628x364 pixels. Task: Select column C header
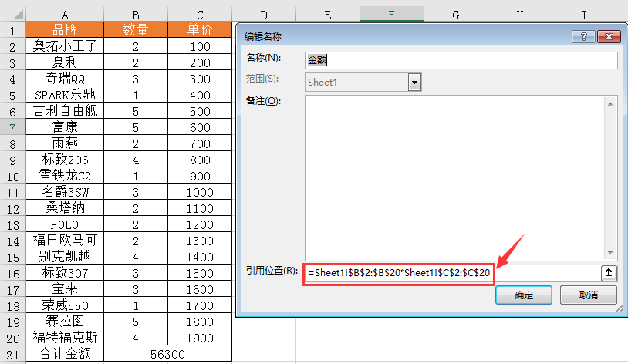coord(200,15)
